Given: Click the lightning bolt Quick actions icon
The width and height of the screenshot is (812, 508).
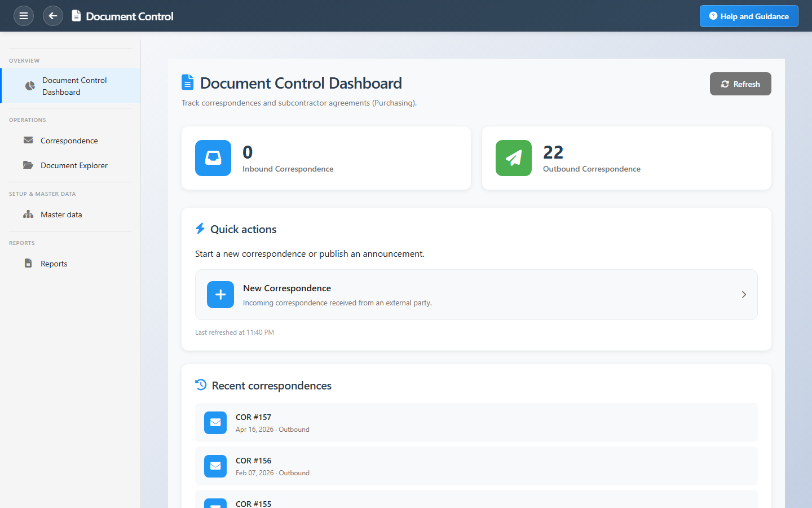Looking at the screenshot, I should [200, 229].
